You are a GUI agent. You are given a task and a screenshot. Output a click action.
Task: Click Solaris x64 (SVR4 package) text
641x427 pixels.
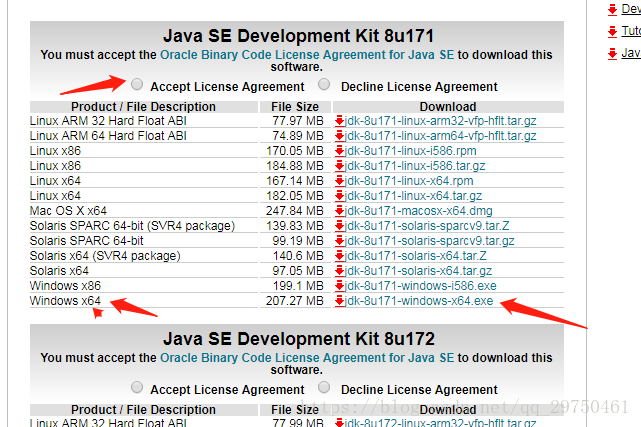tap(105, 256)
